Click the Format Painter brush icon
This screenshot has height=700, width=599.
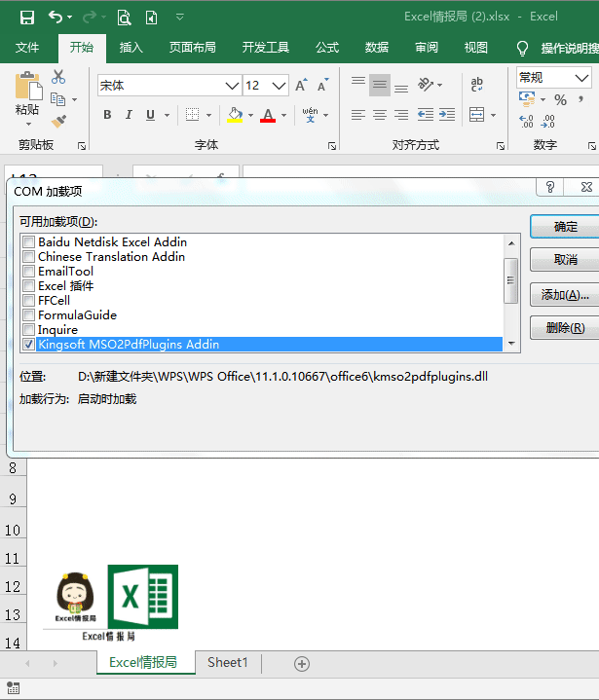coord(58,121)
